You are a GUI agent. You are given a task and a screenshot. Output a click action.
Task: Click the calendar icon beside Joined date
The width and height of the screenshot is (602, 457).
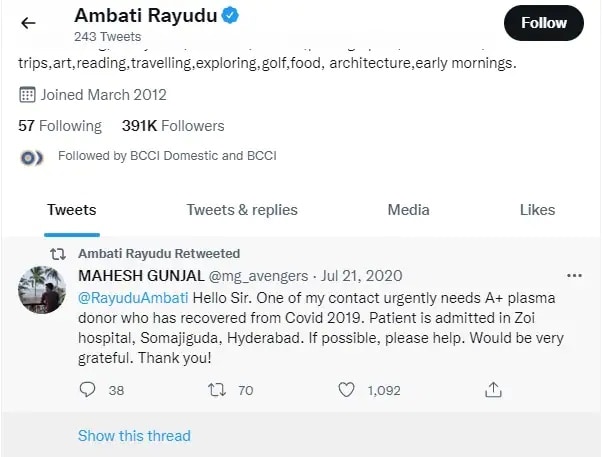[x=27, y=95]
